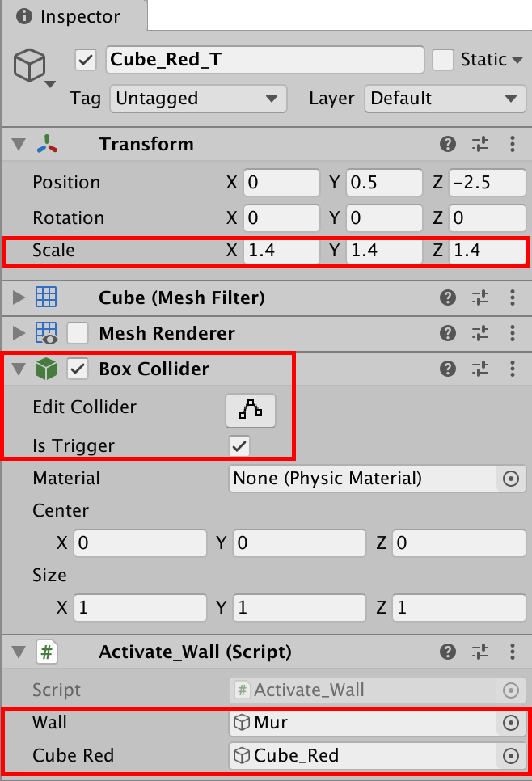
Task: Open object picker for Cube Red field
Action: pyautogui.click(x=510, y=756)
